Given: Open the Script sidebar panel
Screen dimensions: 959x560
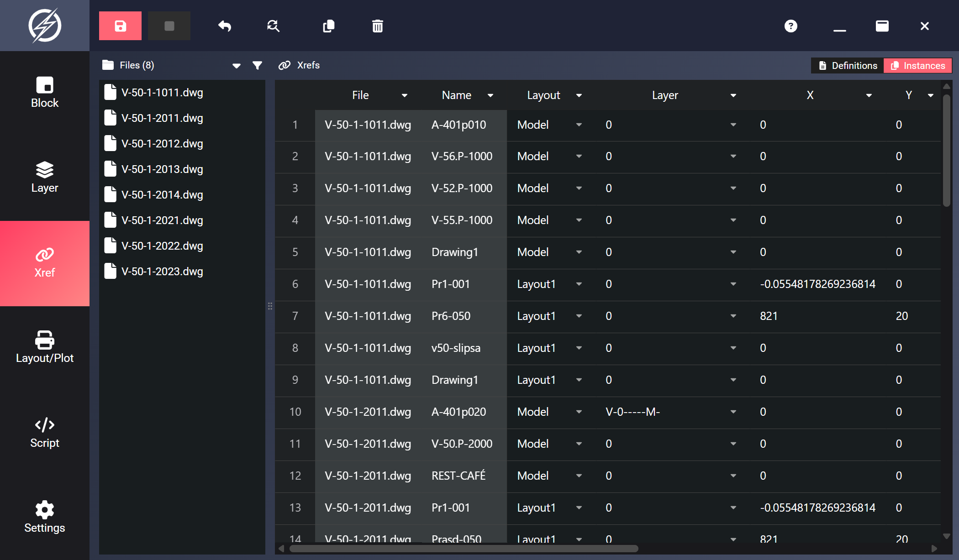Looking at the screenshot, I should point(45,433).
